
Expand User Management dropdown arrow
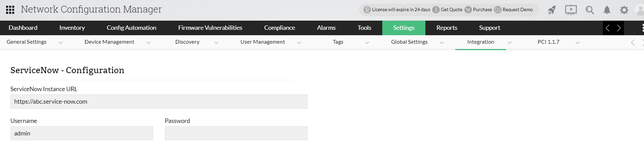(x=299, y=43)
